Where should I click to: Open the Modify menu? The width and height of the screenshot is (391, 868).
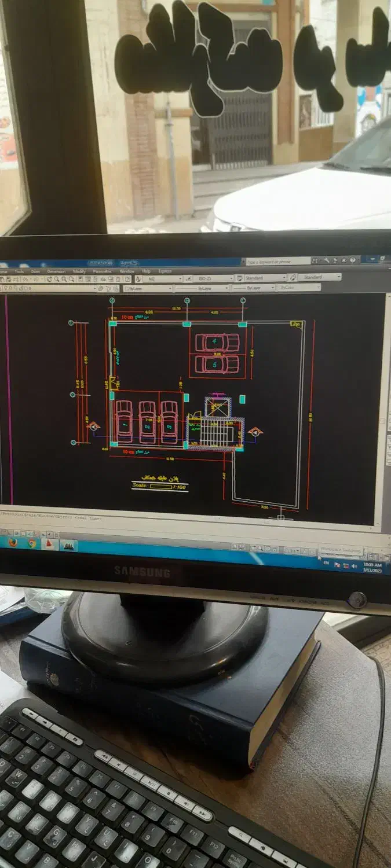click(x=79, y=271)
